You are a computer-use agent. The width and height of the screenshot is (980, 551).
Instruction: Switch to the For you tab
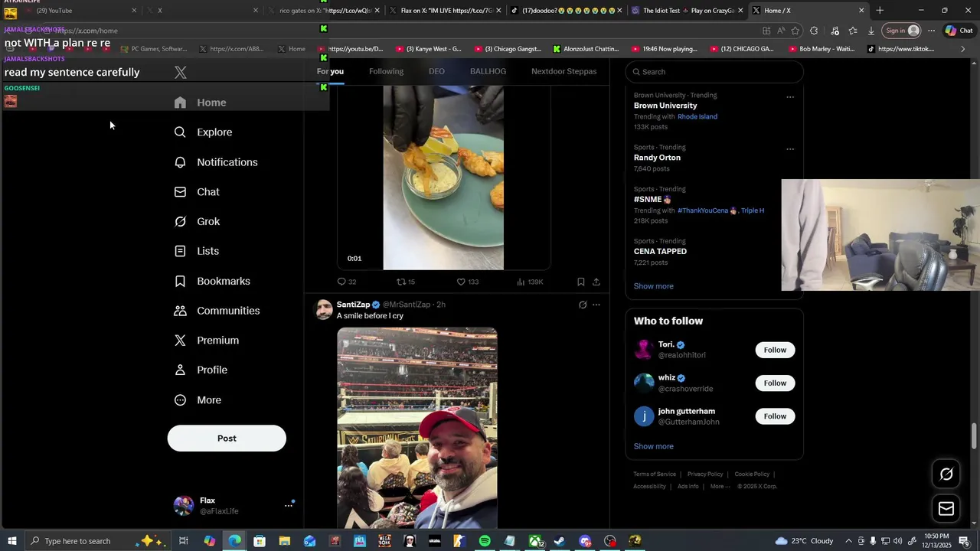330,71
